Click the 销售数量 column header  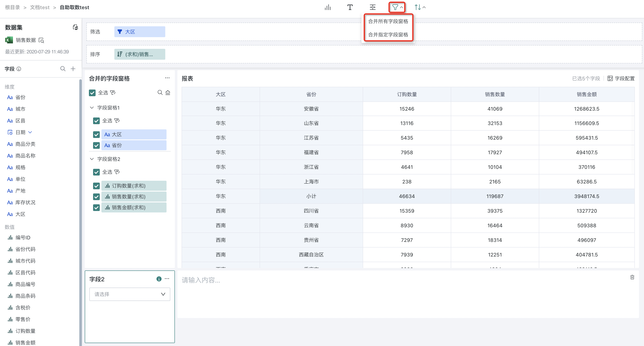click(x=495, y=94)
